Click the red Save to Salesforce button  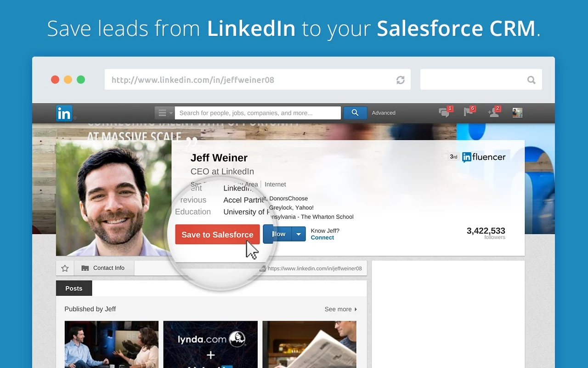pyautogui.click(x=217, y=235)
